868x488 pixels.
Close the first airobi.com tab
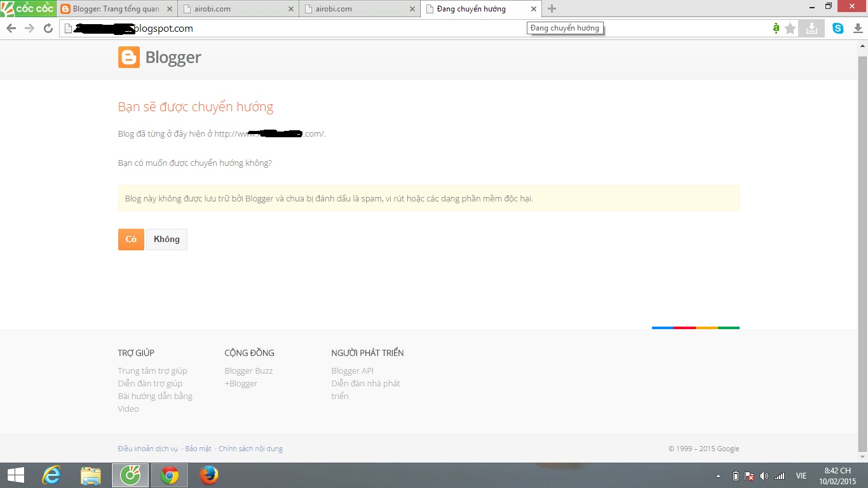coord(291,9)
